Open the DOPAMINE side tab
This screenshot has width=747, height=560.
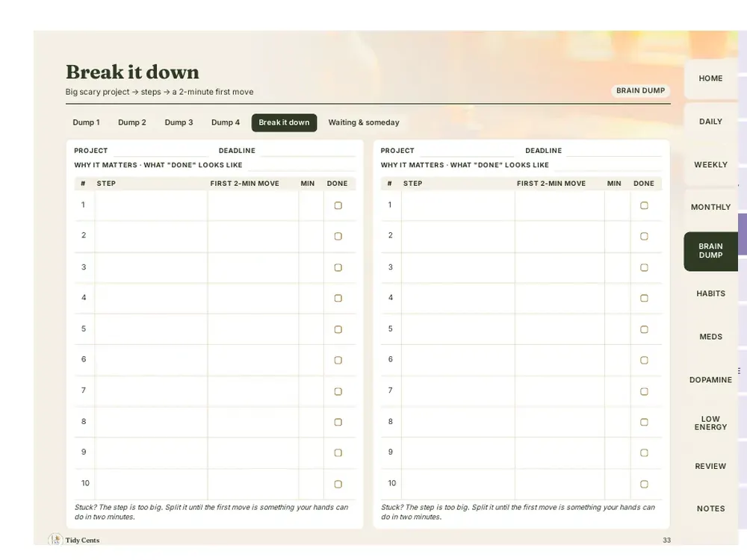pos(710,380)
